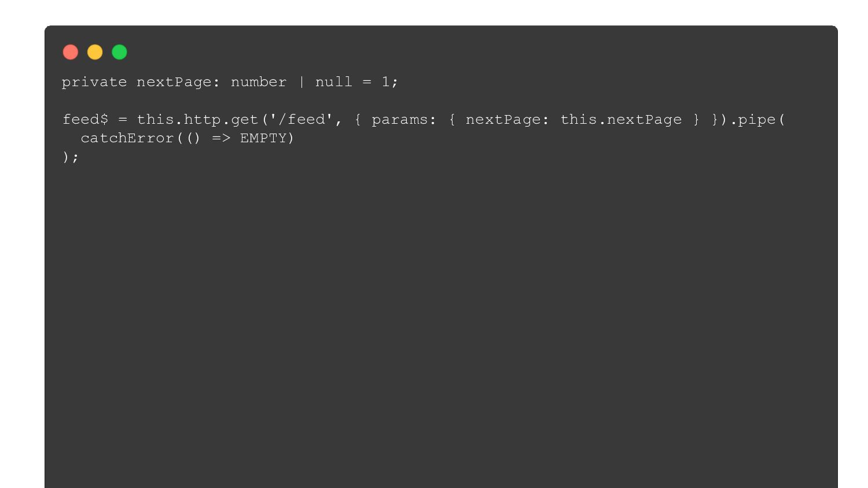The height and width of the screenshot is (488, 868).
Task: Click 'nextPage' in the private declaration
Action: pyautogui.click(x=174, y=82)
